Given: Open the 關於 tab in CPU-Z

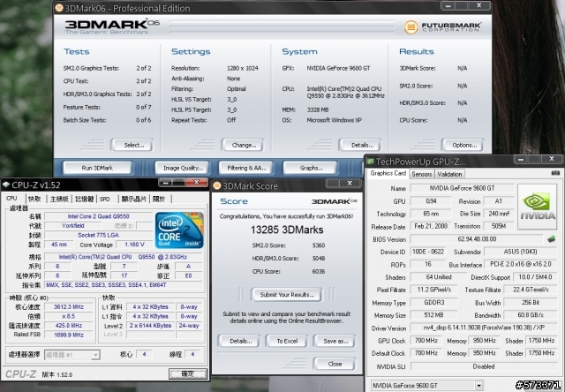Looking at the screenshot, I should [x=159, y=199].
